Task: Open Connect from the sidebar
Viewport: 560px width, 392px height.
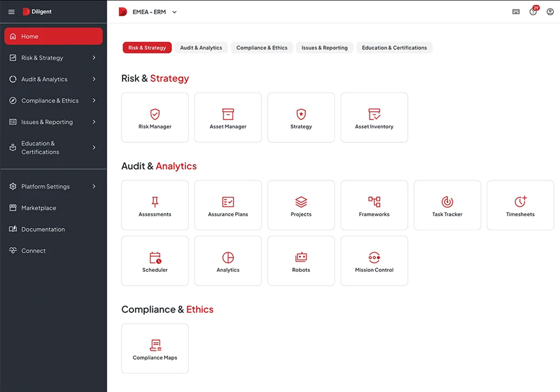Action: click(53, 251)
